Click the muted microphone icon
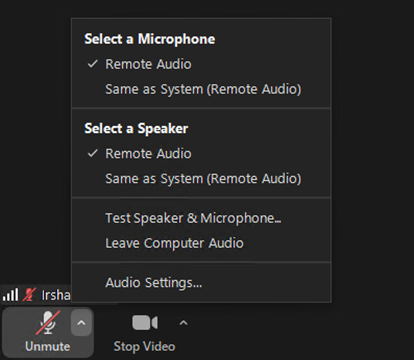 tap(48, 323)
